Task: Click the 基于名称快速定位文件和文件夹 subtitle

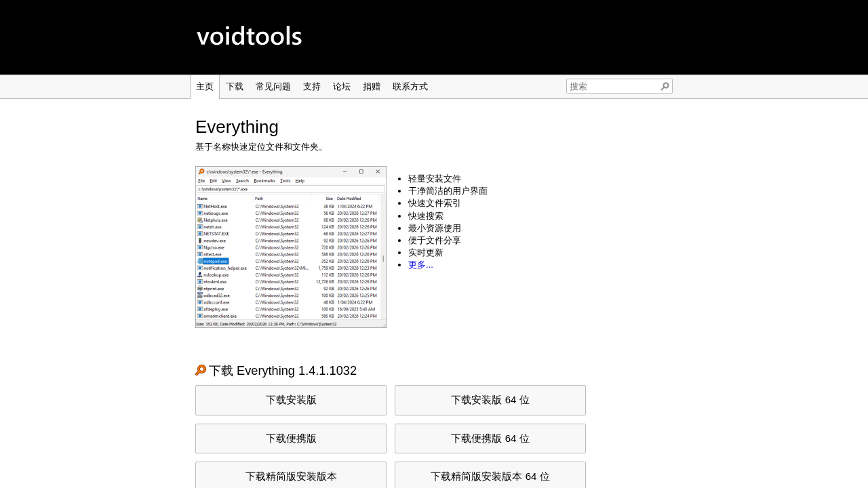Action: (261, 147)
